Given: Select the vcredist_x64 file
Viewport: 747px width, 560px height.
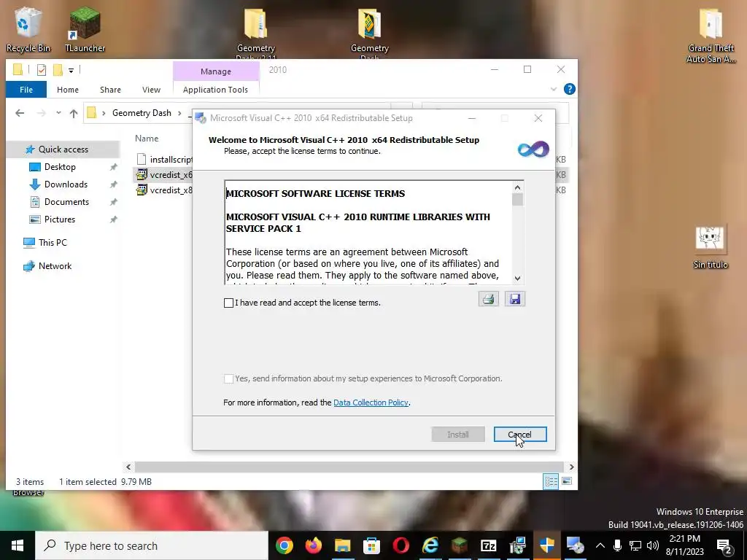Looking at the screenshot, I should click(x=163, y=175).
